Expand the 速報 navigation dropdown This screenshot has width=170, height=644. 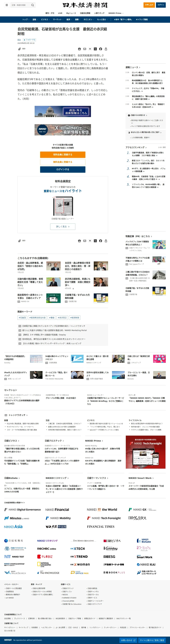(35, 19)
